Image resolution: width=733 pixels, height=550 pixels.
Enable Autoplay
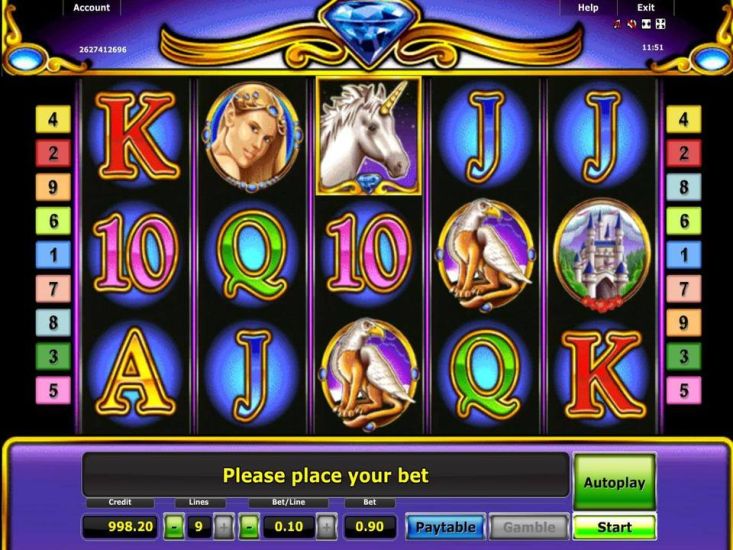tap(614, 482)
